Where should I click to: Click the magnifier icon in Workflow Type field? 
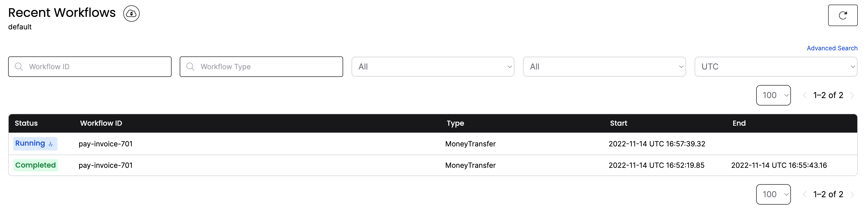point(191,66)
